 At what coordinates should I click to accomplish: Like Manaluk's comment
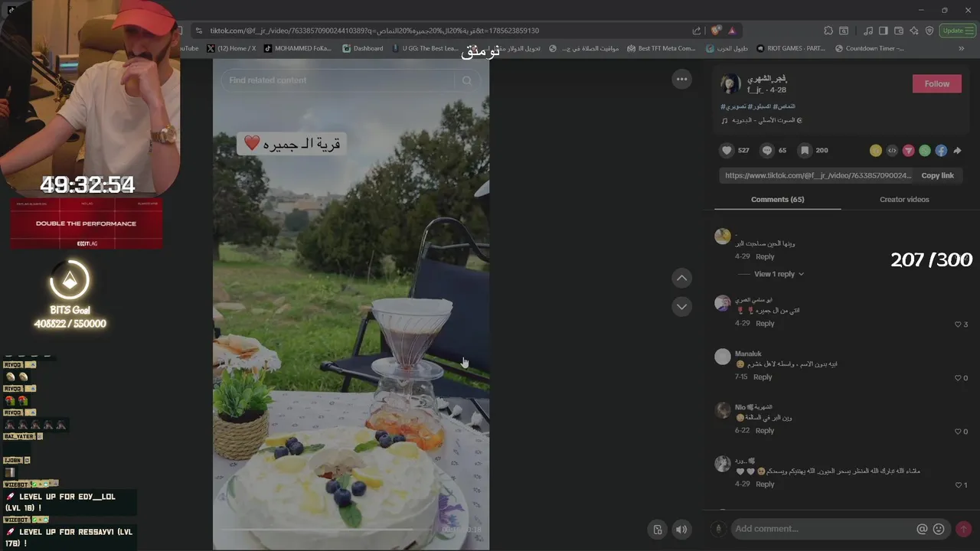(958, 378)
